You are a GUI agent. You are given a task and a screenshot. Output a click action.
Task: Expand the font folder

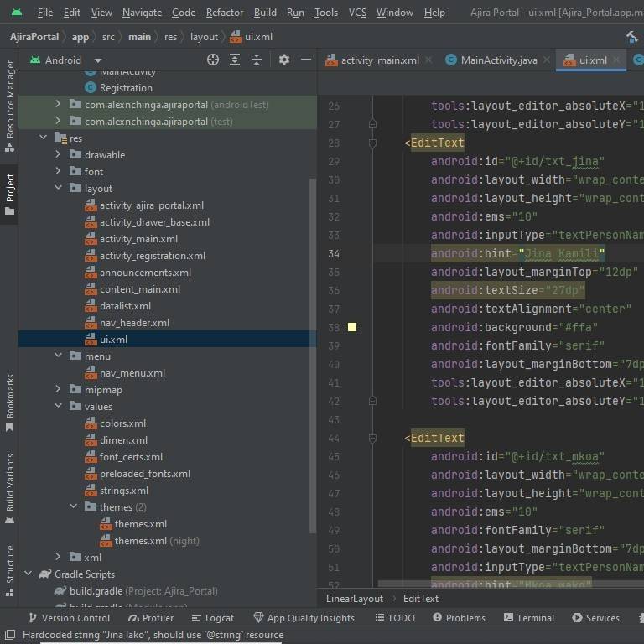58,171
